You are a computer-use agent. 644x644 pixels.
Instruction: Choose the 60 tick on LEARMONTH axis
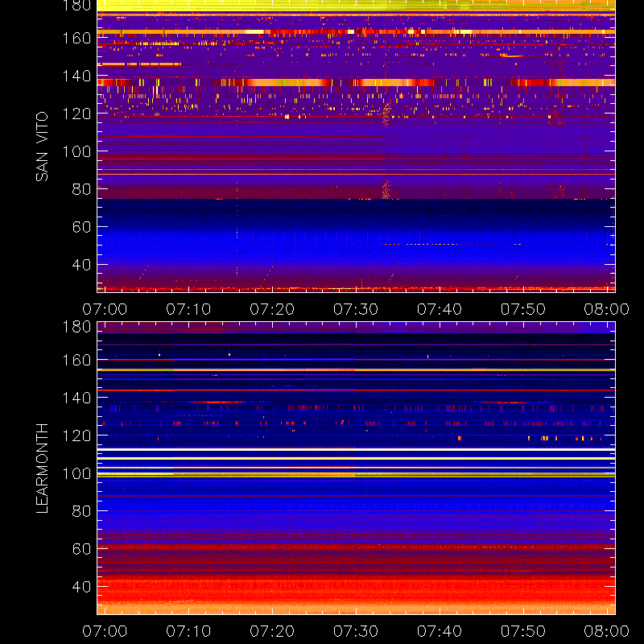point(81,549)
